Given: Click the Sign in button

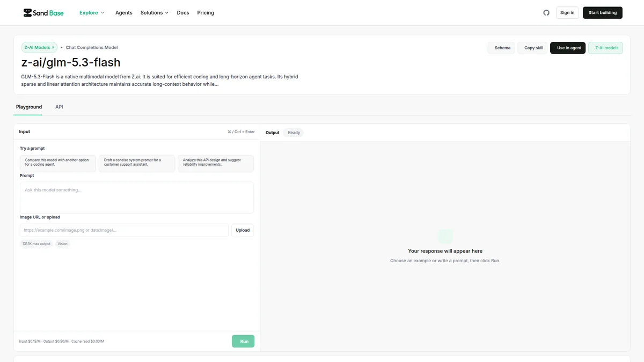Looking at the screenshot, I should tap(567, 12).
